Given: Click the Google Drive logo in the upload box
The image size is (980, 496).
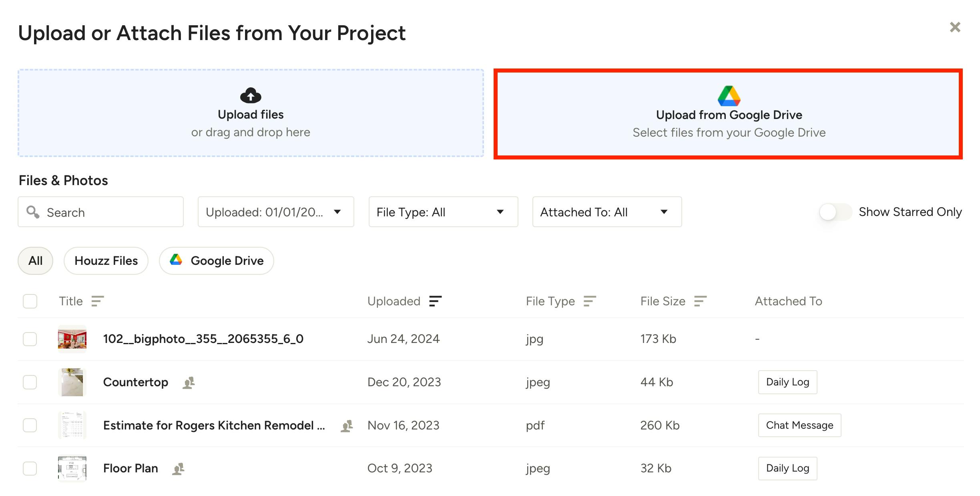Looking at the screenshot, I should click(729, 96).
